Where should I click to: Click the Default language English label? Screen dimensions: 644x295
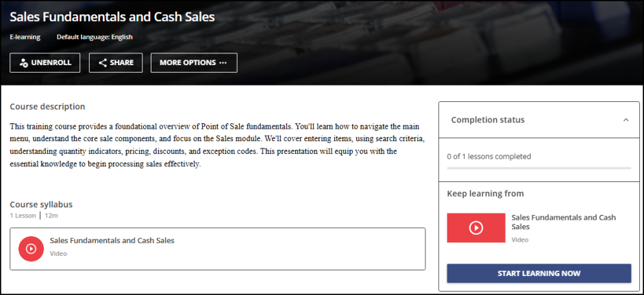point(95,37)
